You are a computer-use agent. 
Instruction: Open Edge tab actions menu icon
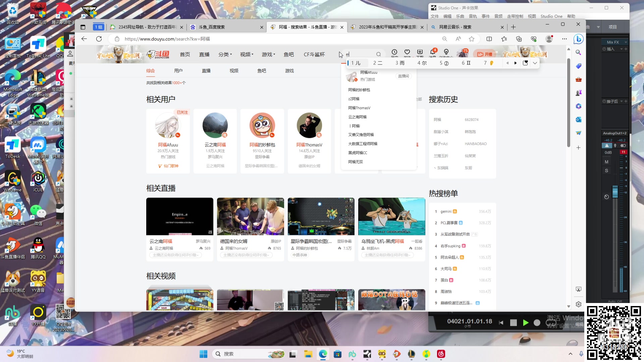83,27
